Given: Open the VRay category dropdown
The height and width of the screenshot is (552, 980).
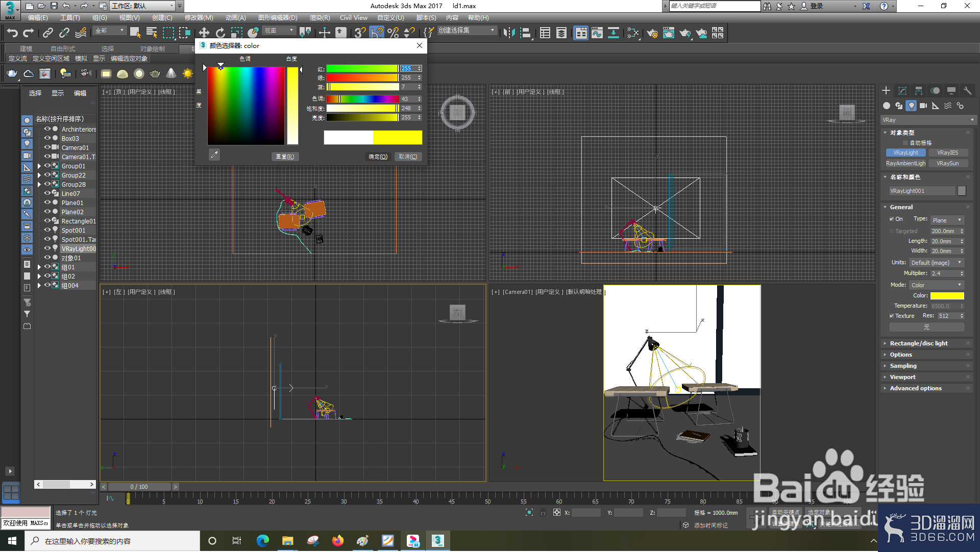Looking at the screenshot, I should click(928, 120).
